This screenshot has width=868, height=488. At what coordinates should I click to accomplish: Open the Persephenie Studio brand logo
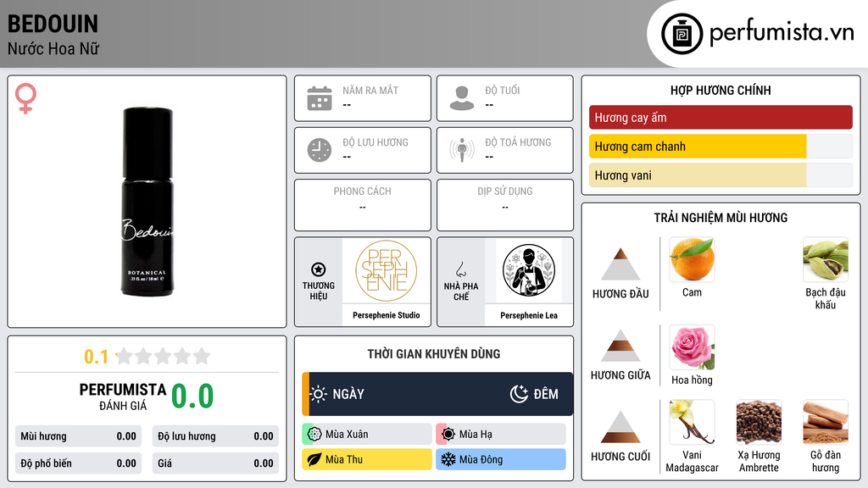[386, 270]
